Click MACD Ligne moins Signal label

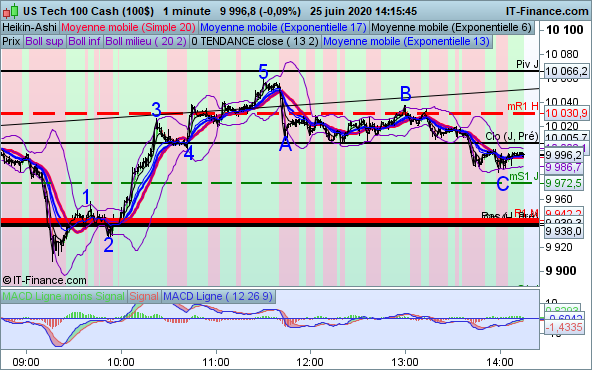click(x=63, y=296)
